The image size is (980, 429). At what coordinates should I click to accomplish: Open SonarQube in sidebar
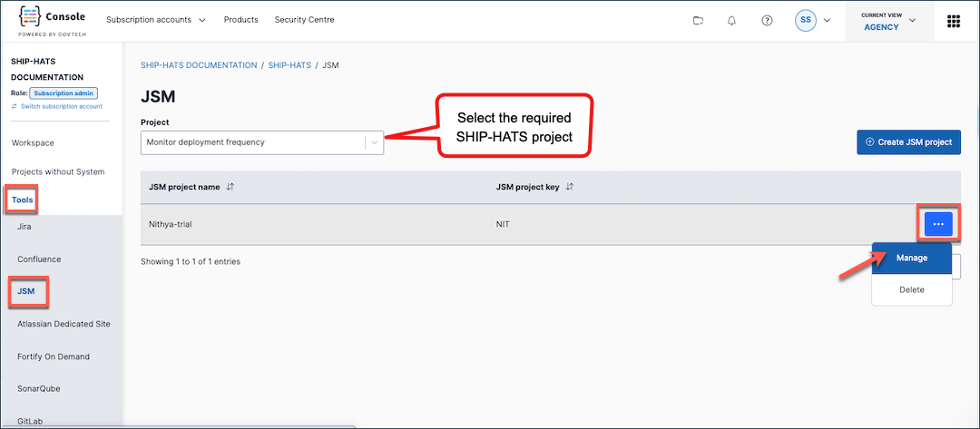click(39, 388)
